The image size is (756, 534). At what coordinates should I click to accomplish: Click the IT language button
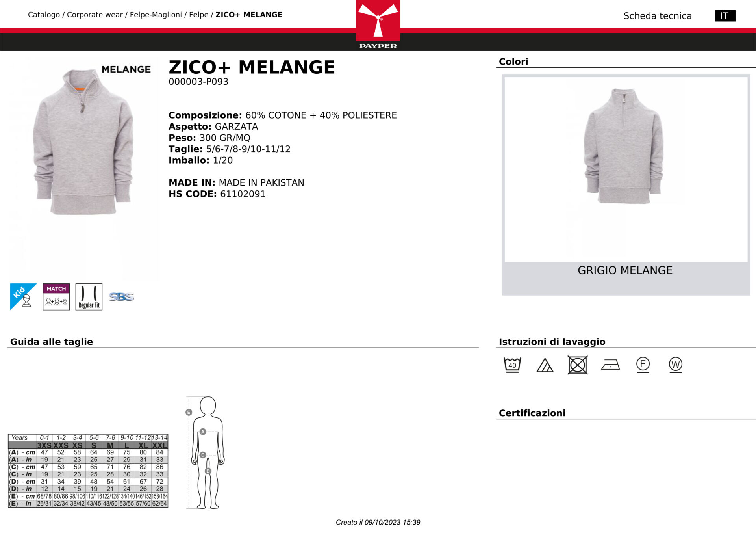[x=725, y=16]
